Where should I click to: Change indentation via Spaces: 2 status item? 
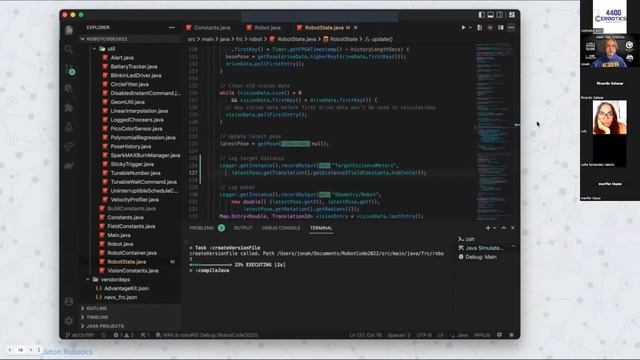coord(398,335)
